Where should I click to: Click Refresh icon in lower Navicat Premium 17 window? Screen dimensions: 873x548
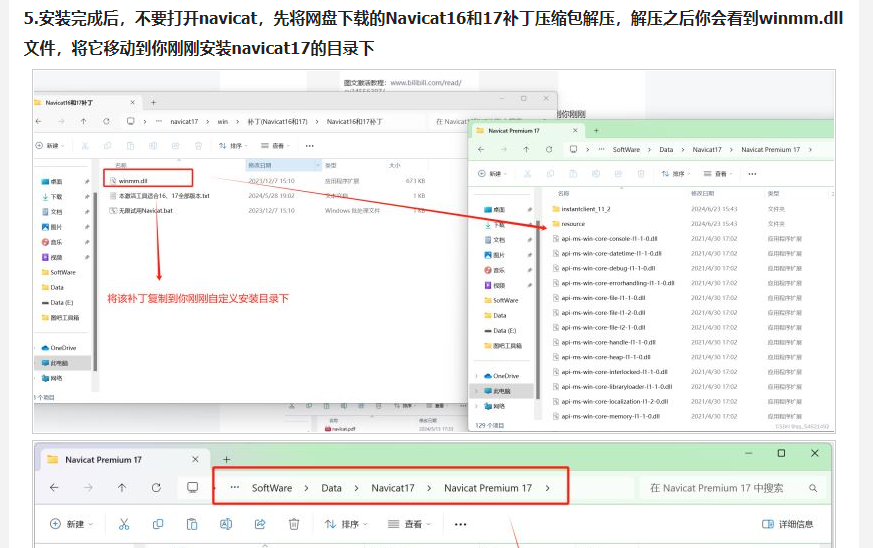(156, 488)
